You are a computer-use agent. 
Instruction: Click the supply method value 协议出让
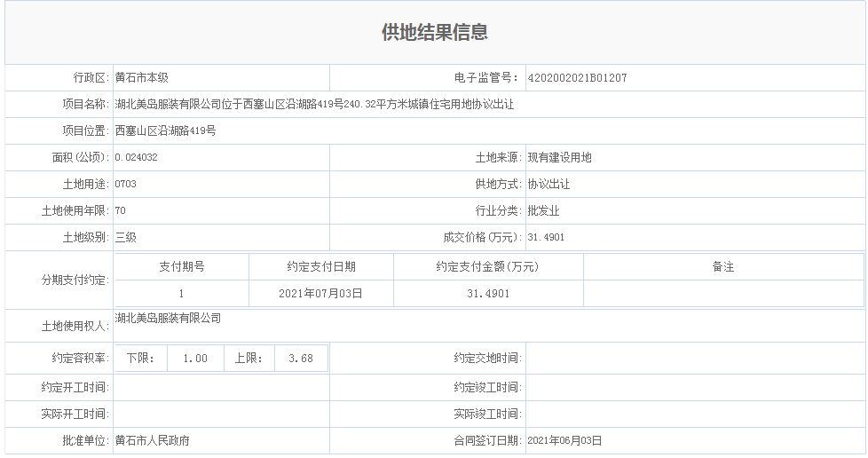[x=548, y=185]
